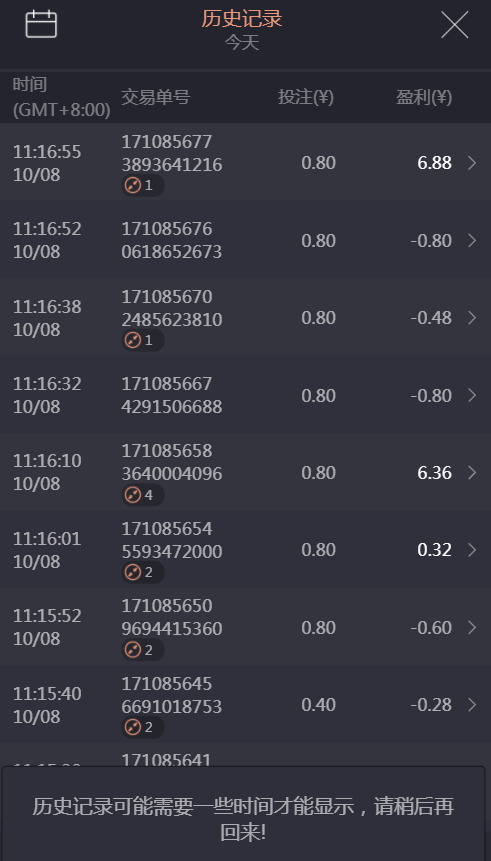Click badge showing 4 on 11:16:10 record
This screenshot has width=491, height=861.
click(x=143, y=495)
